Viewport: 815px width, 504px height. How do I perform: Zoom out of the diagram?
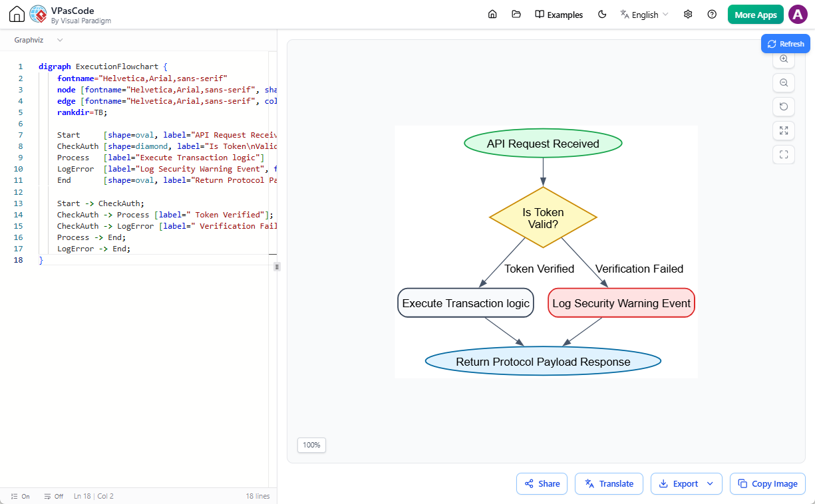(784, 83)
